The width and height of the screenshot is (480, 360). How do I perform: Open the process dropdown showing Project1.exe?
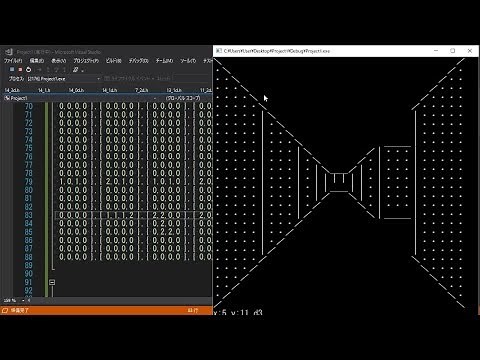click(64, 79)
